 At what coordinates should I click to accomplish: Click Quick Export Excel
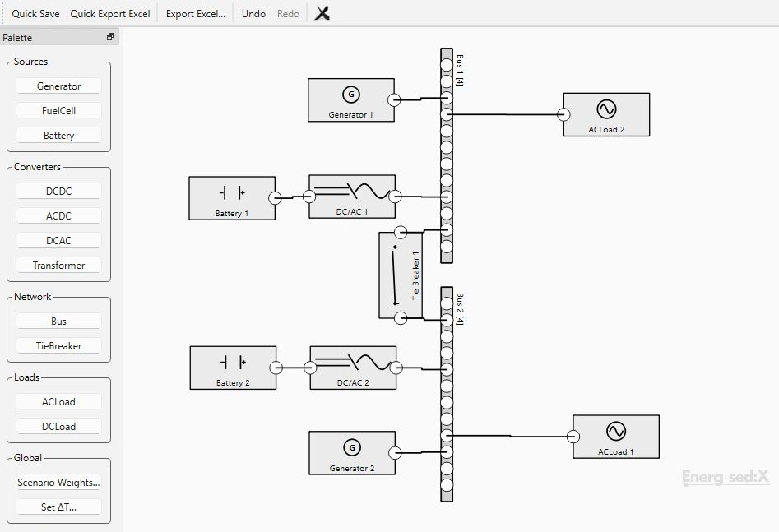point(110,14)
